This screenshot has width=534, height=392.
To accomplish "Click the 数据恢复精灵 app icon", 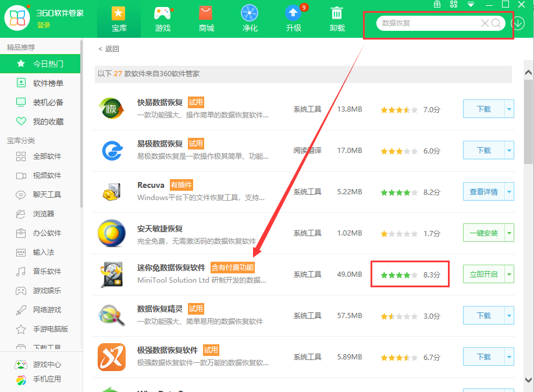I will [x=111, y=315].
